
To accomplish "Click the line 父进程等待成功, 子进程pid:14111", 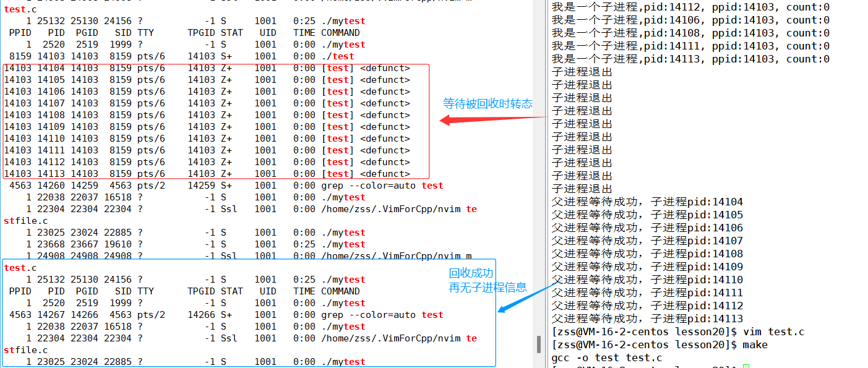I will (x=647, y=293).
